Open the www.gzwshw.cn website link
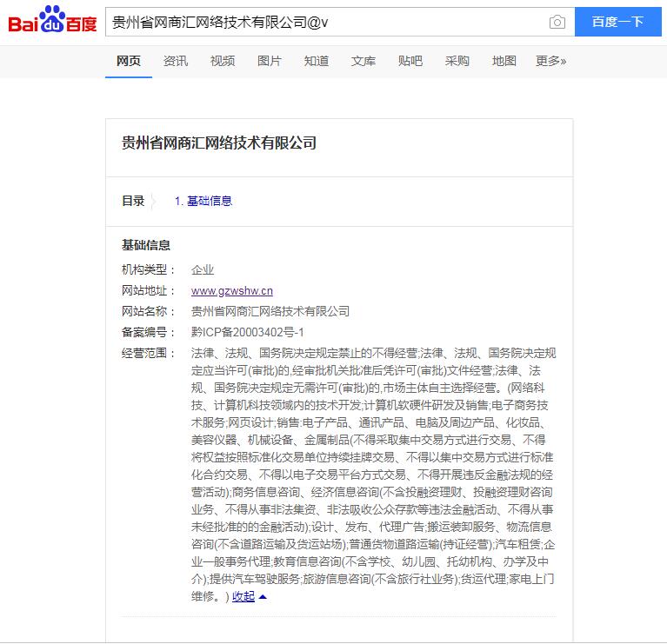 pos(232,291)
